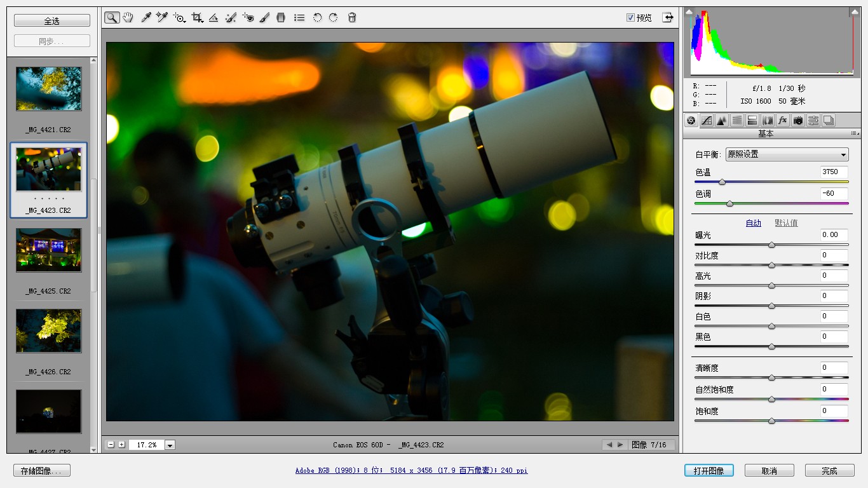Viewport: 868px width, 488px height.
Task: Toggle the 预览 (Preview) checkbox
Action: (630, 18)
